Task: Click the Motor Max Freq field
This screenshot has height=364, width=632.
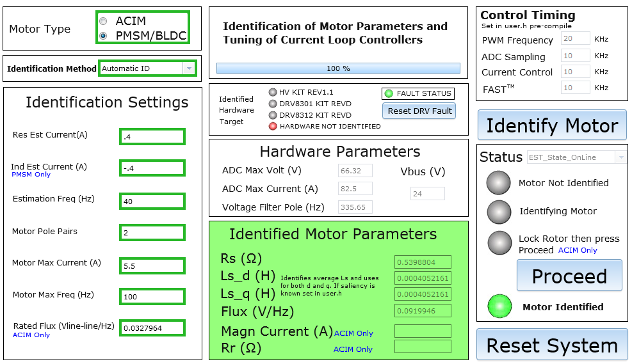Action: point(152,297)
